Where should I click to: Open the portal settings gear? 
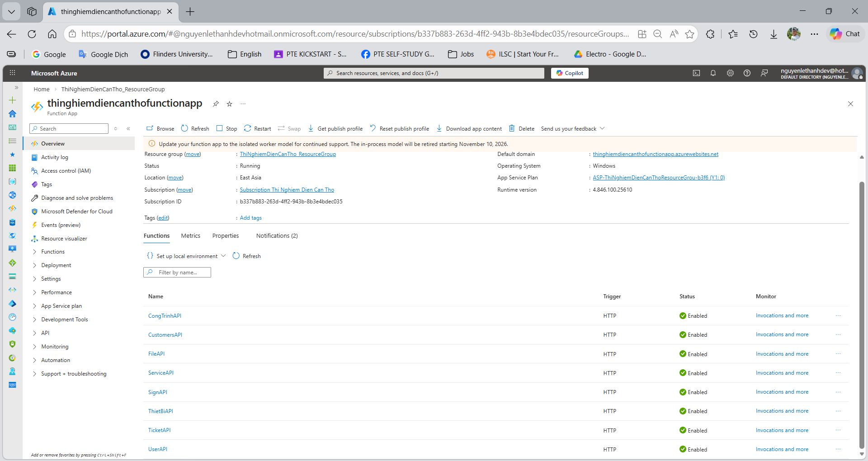(730, 73)
